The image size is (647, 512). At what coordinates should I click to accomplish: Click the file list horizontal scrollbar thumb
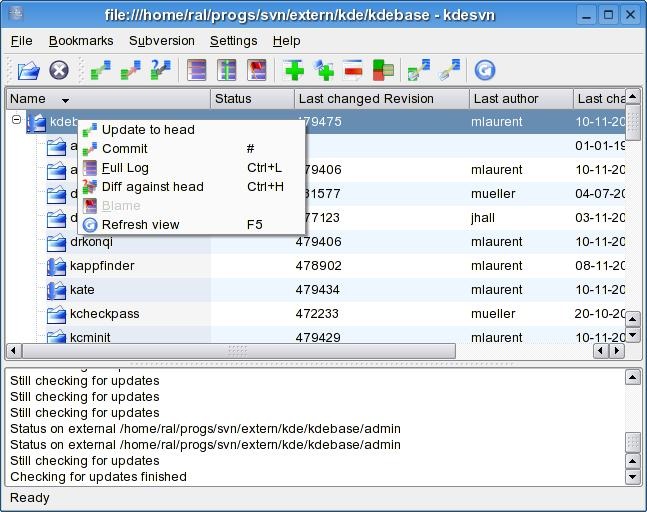click(238, 351)
